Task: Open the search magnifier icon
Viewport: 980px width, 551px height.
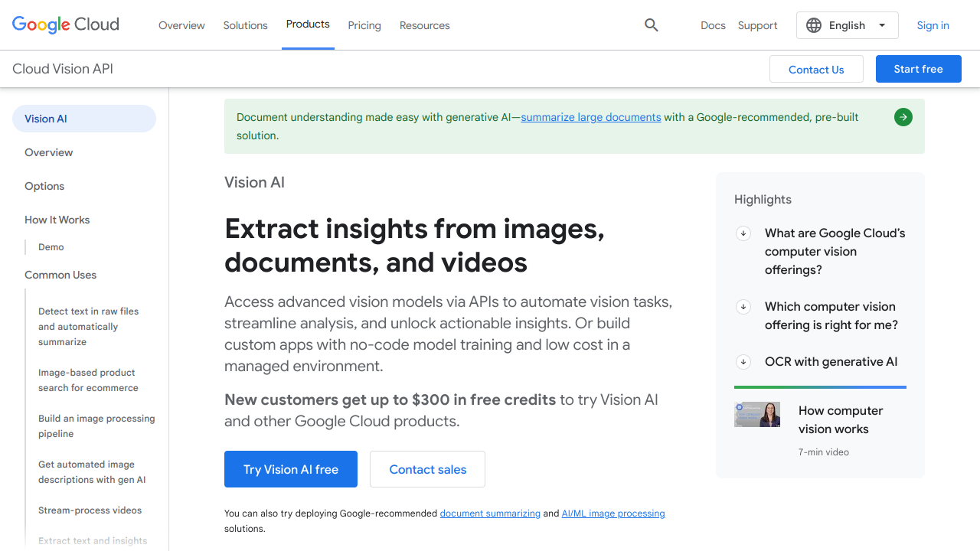Action: (x=652, y=25)
